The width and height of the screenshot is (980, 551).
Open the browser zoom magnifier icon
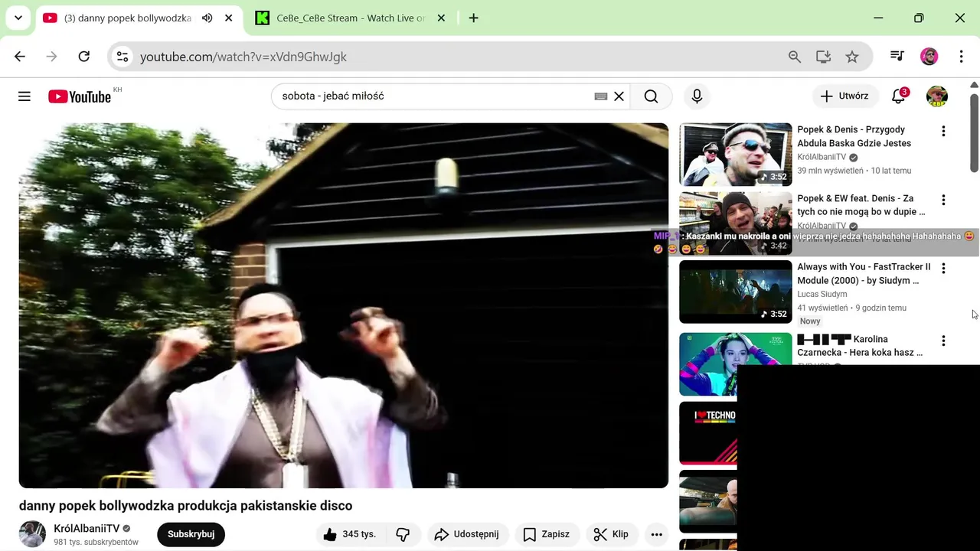(x=795, y=57)
